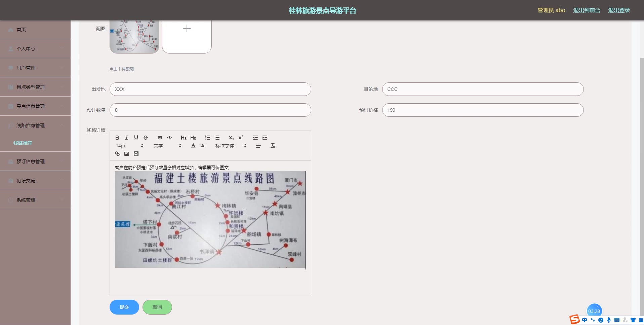Open the 标准字体 font family dropdown
Image resolution: width=644 pixels, height=325 pixels.
(x=231, y=146)
